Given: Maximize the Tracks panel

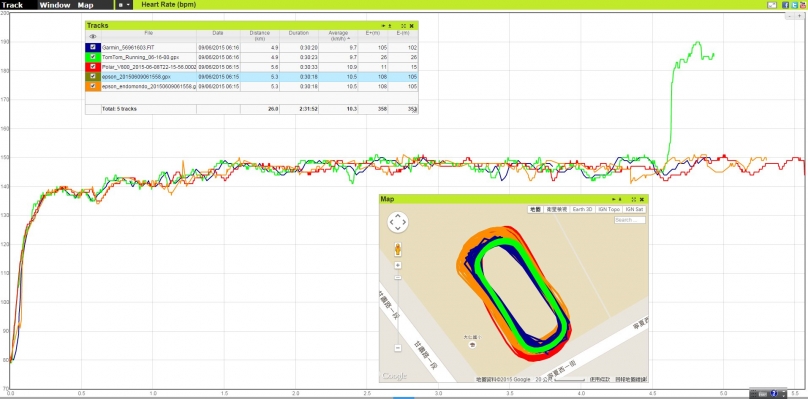Looking at the screenshot, I should point(403,25).
